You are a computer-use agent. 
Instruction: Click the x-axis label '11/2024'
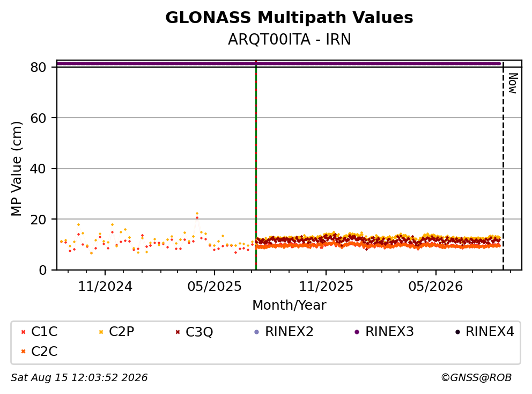pyautogui.click(x=105, y=287)
